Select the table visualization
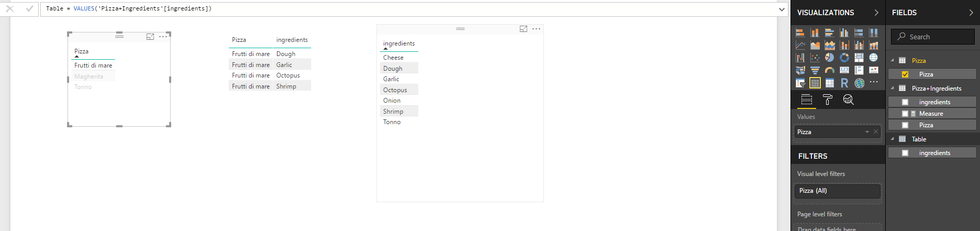This screenshot has width=980, height=231. [815, 83]
